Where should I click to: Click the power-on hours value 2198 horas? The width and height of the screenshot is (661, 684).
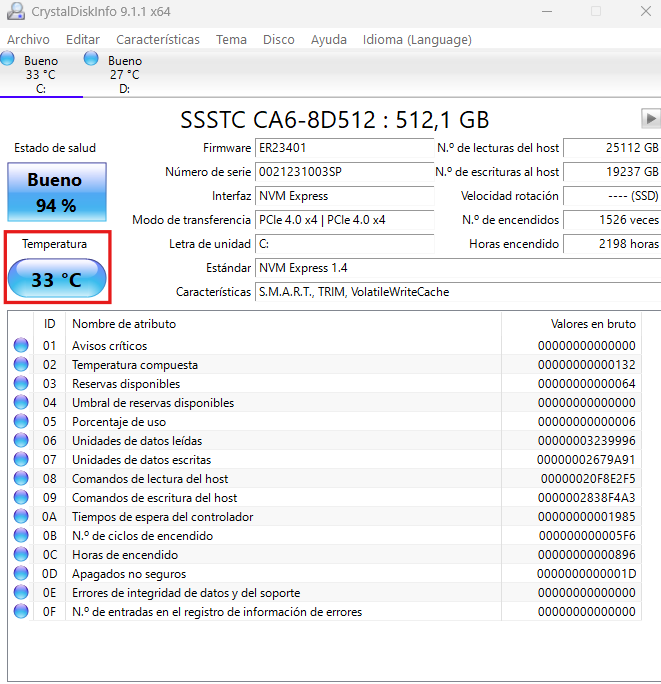[612, 244]
